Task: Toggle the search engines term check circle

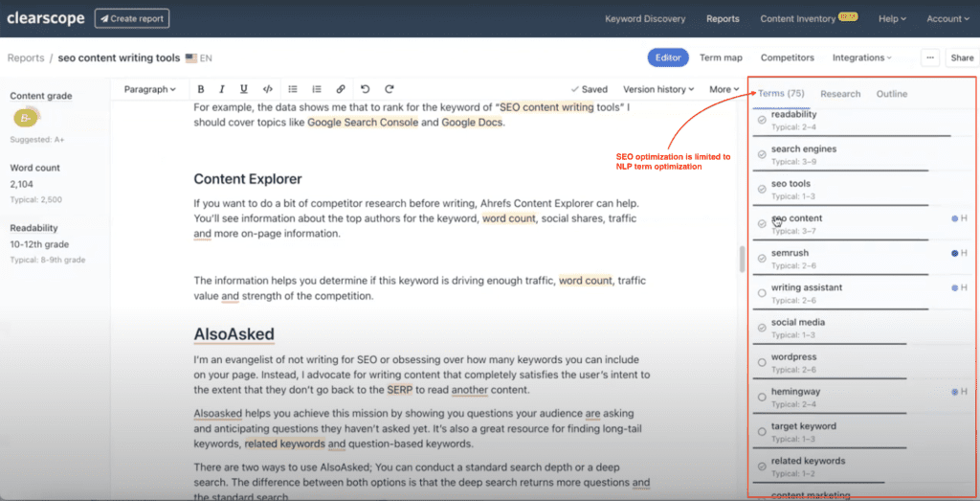Action: pyautogui.click(x=761, y=154)
